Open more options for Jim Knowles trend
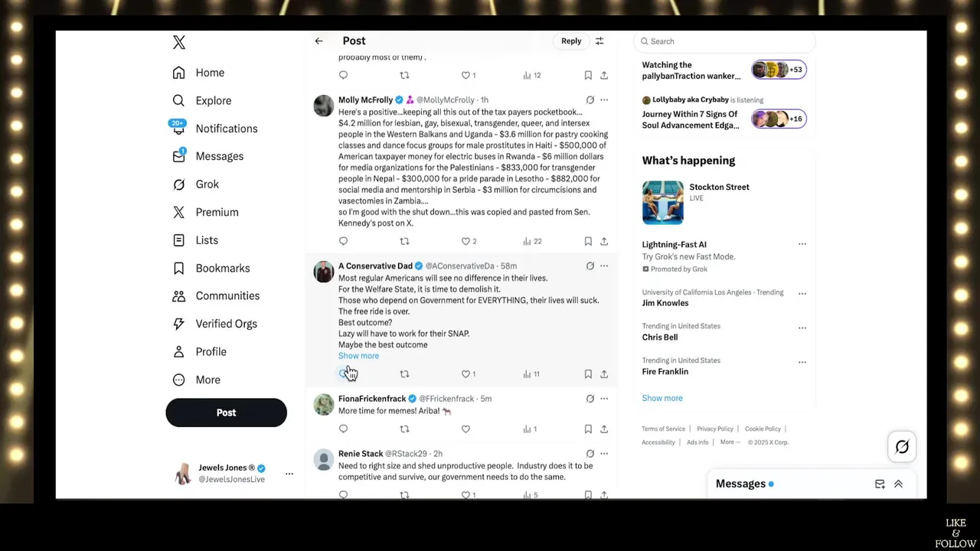Image resolution: width=980 pixels, height=551 pixels. pos(802,293)
